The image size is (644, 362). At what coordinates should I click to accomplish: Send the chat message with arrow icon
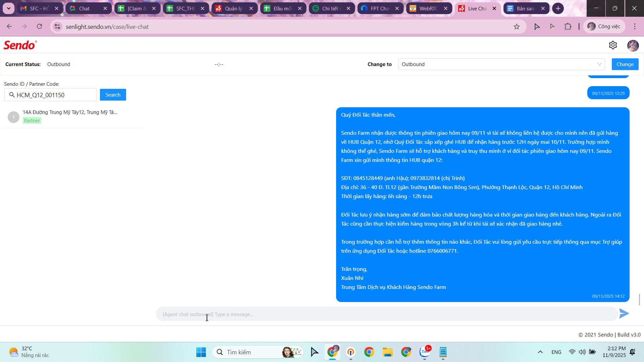tap(624, 314)
